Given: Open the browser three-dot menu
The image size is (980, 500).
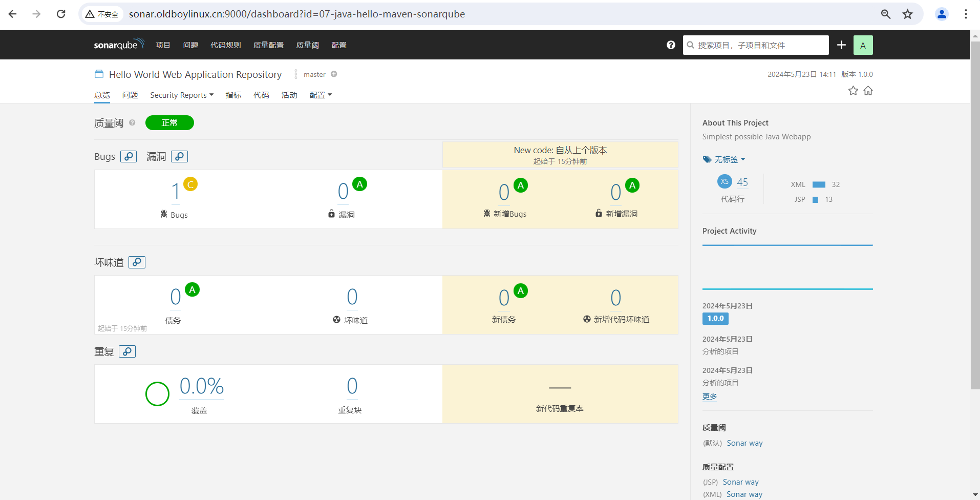Looking at the screenshot, I should tap(966, 14).
